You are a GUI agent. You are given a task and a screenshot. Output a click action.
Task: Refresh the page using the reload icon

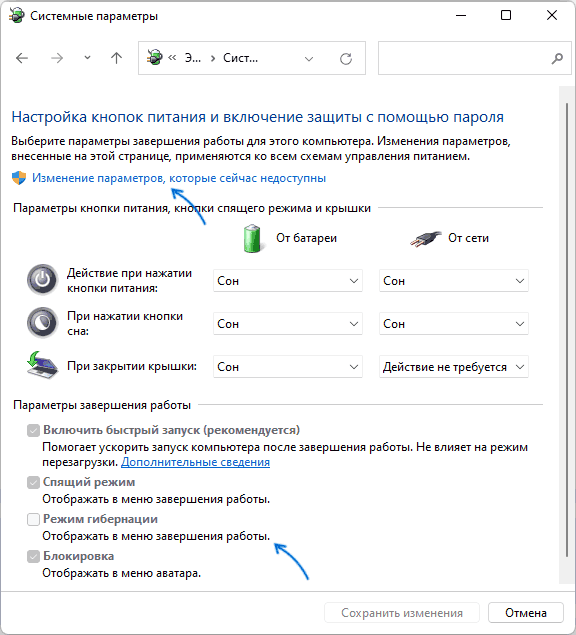point(346,59)
